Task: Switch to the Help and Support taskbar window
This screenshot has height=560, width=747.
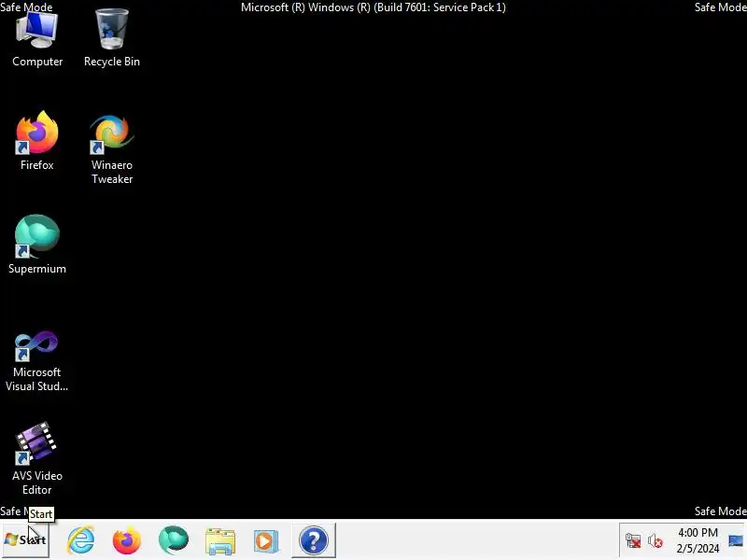Action: (314, 540)
